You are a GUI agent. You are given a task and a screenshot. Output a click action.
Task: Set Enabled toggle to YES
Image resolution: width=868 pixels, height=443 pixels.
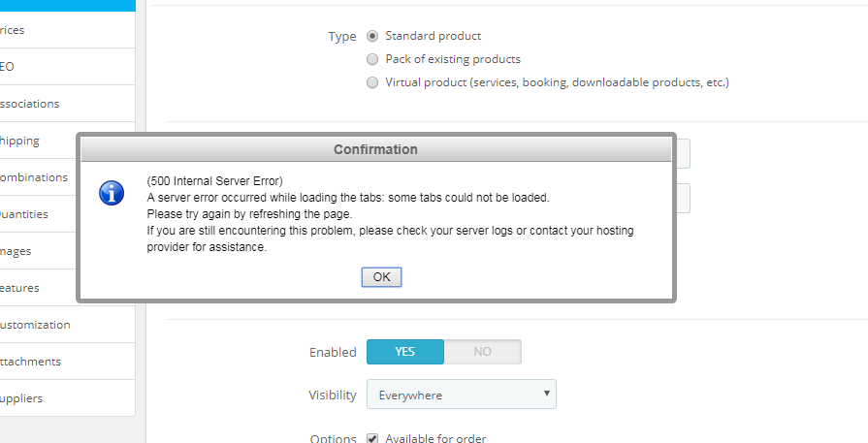(x=405, y=352)
